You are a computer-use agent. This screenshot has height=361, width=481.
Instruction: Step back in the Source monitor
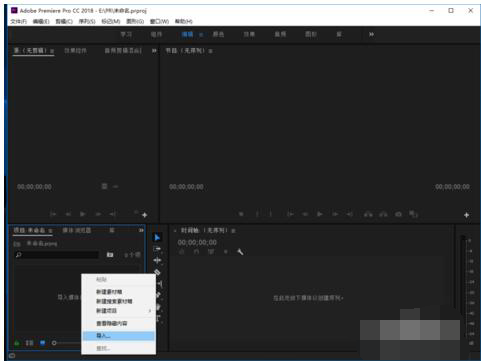point(68,214)
